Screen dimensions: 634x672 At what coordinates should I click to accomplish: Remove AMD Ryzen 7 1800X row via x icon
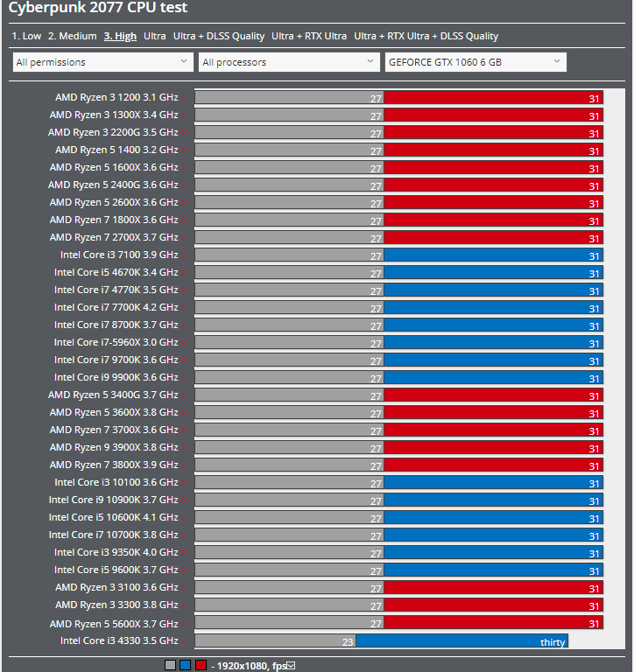point(185,220)
